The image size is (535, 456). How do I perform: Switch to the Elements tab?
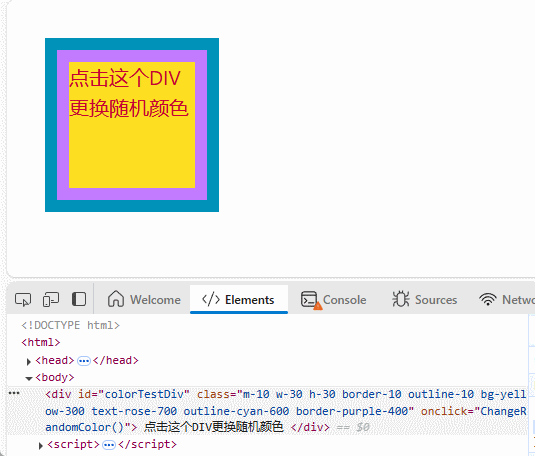[239, 299]
